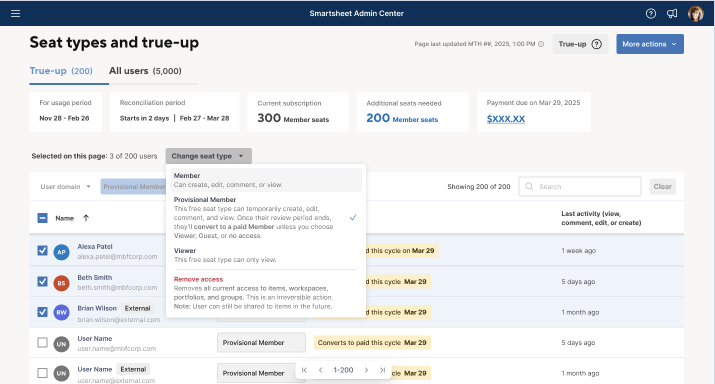Click the 1-200 page range indicator
The height and width of the screenshot is (384, 715).
click(343, 370)
